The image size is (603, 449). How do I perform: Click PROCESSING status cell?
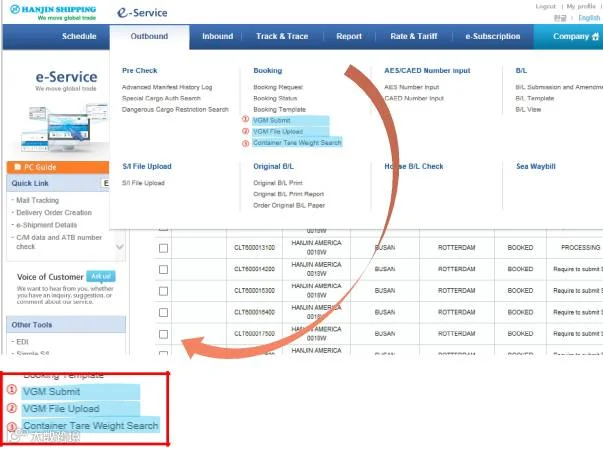click(580, 248)
